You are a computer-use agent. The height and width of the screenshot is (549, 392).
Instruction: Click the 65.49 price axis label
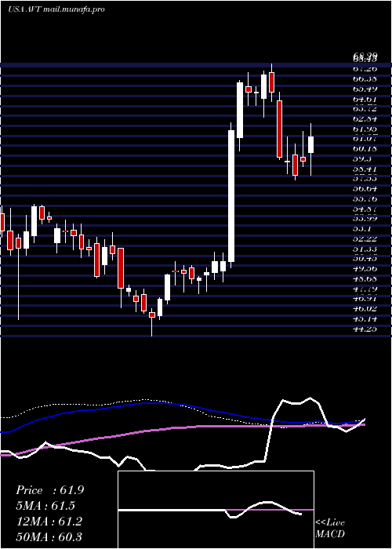pyautogui.click(x=365, y=89)
